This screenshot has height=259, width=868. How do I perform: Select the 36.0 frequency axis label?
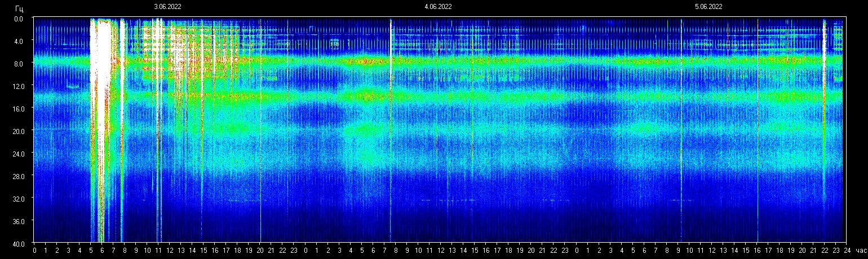(18, 221)
